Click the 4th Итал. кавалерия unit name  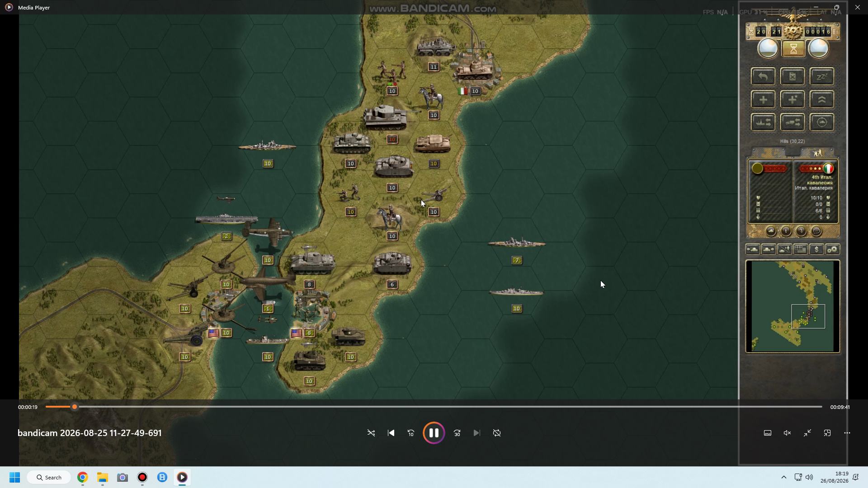click(819, 180)
